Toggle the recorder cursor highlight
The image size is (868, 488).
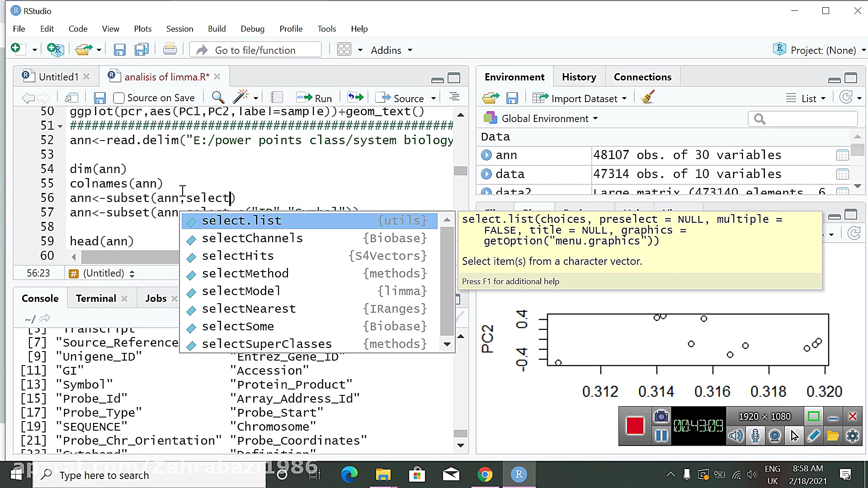(795, 436)
